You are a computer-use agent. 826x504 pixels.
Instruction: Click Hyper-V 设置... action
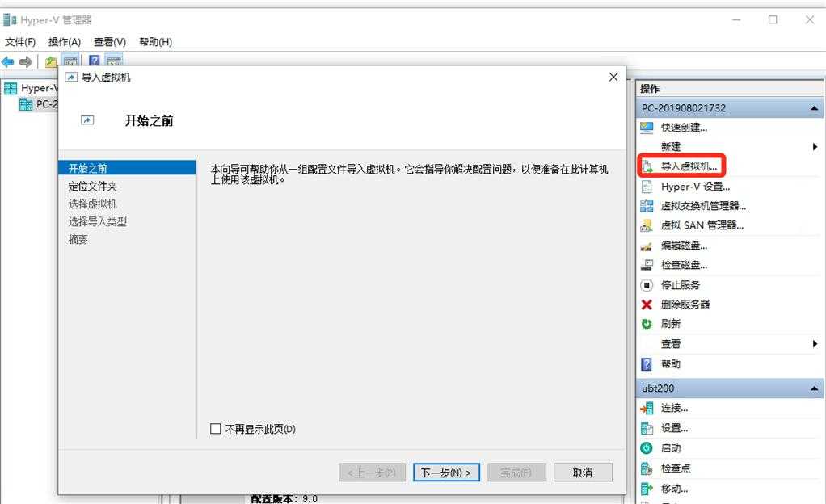(x=695, y=187)
